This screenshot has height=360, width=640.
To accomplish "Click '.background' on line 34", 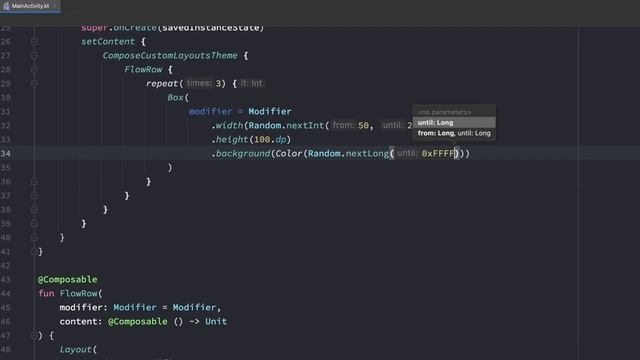I will point(240,153).
